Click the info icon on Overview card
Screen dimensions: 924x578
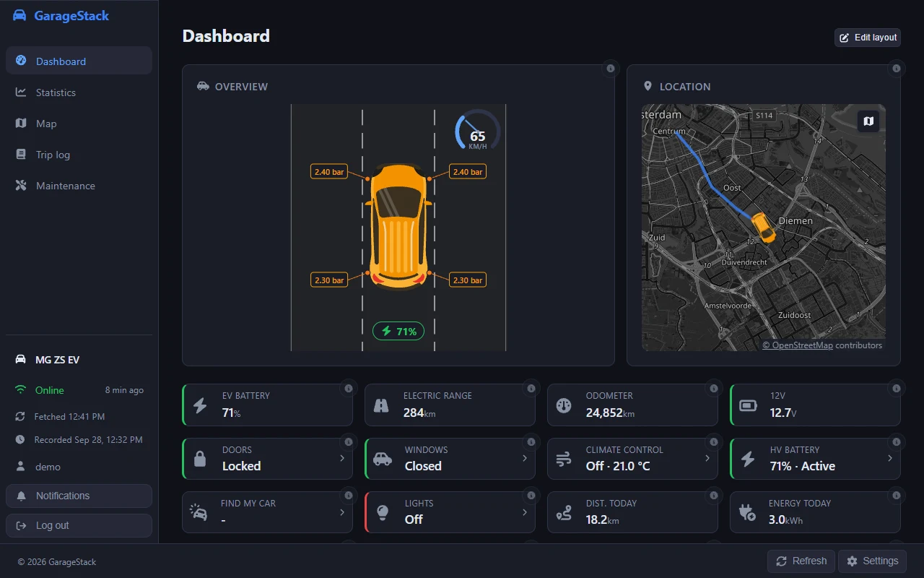pos(611,69)
